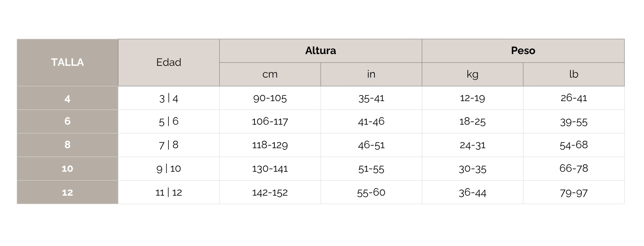Click the kg subheader under Peso
The height and width of the screenshot is (246, 644).
click(472, 74)
